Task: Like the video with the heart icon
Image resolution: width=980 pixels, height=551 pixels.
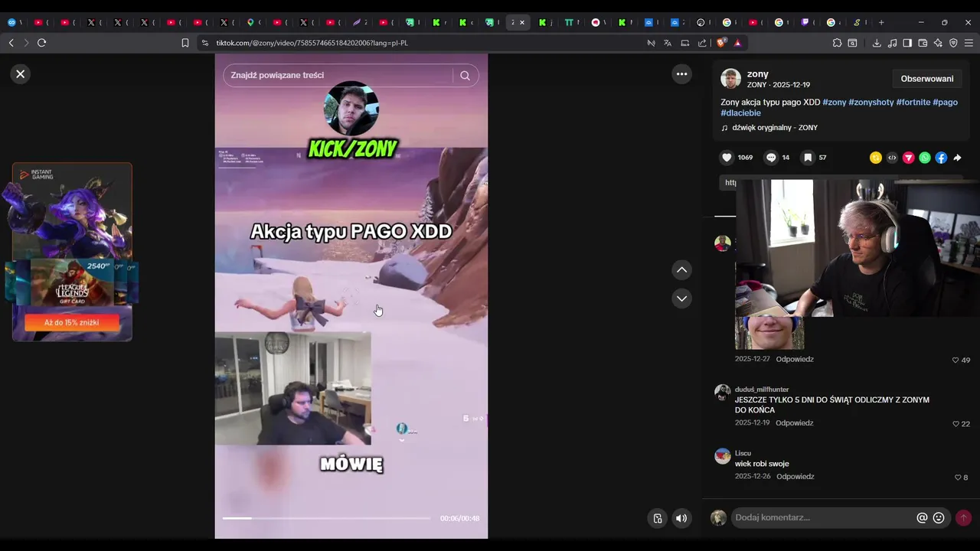Action: 727,158
